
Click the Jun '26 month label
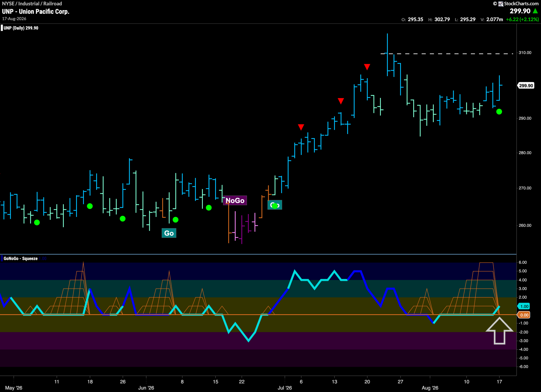[146, 388]
